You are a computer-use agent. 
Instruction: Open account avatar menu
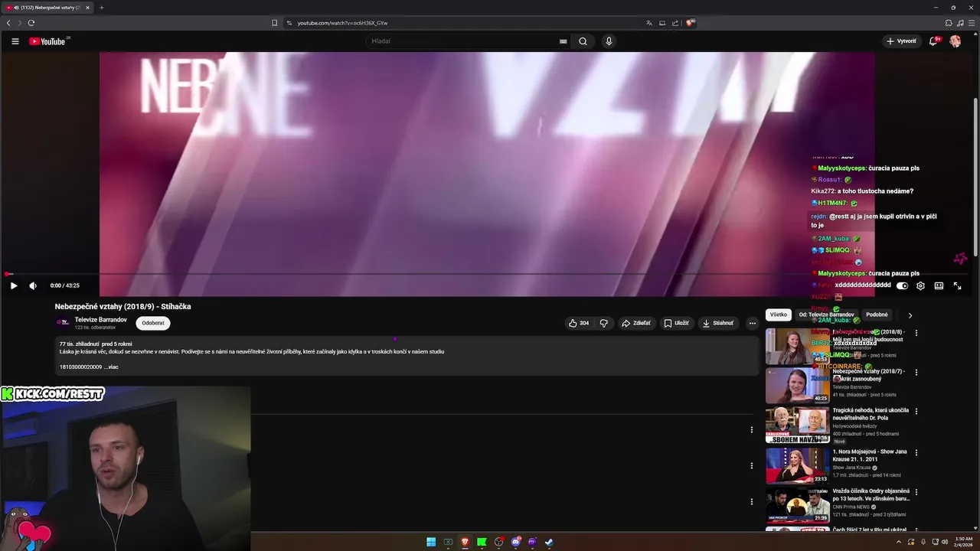(955, 41)
